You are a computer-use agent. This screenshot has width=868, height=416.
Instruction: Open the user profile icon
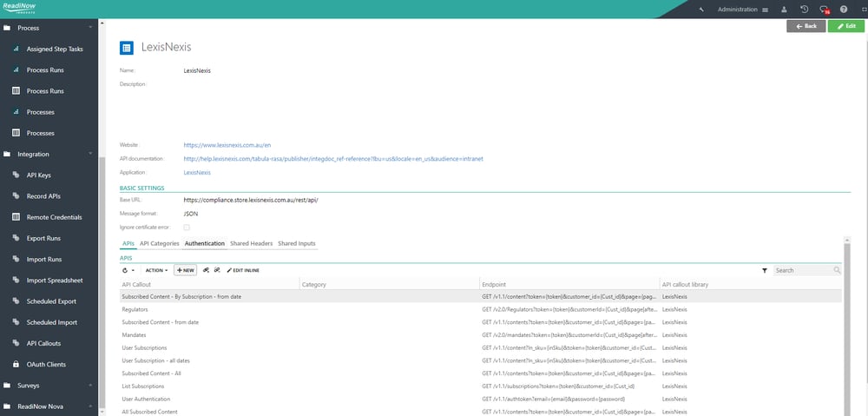(785, 10)
